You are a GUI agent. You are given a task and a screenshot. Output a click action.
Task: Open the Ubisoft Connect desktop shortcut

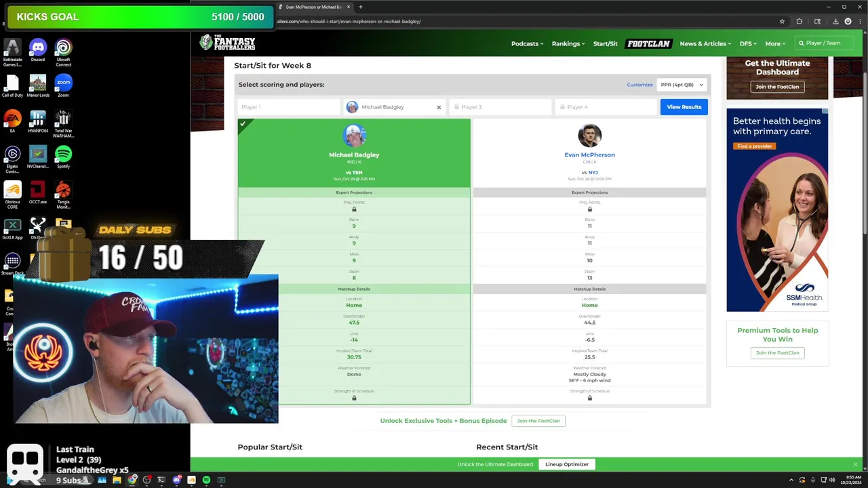[63, 53]
